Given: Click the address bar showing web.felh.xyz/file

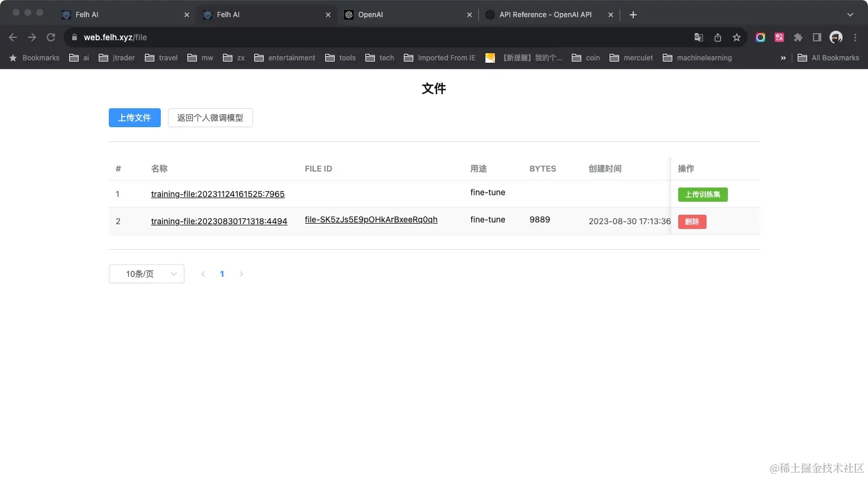Looking at the screenshot, I should pos(113,37).
